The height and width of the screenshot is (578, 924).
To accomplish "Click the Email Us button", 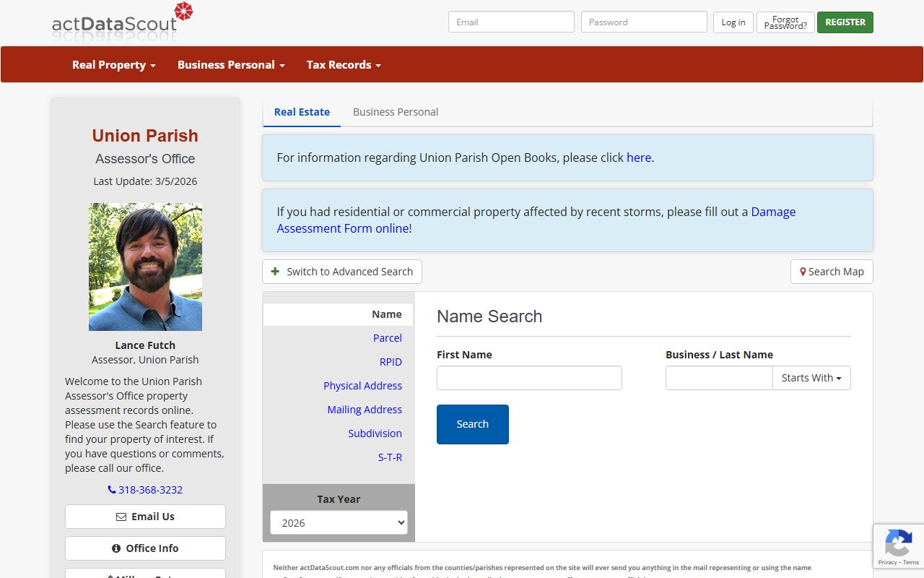I will coord(145,517).
